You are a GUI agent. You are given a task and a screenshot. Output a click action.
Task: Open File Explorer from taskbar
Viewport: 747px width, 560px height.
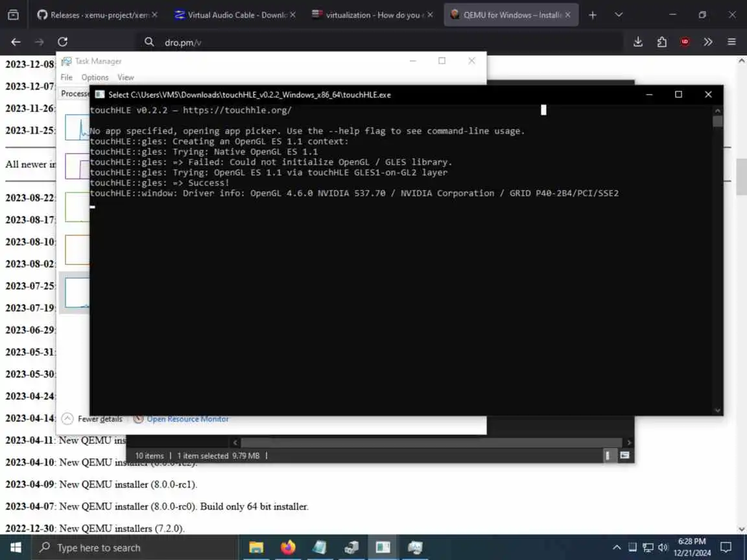point(256,548)
